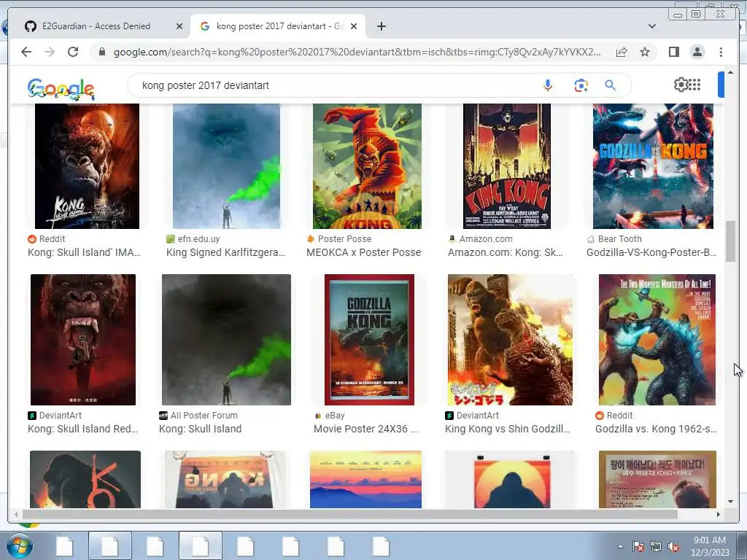Viewport: 747px width, 560px height.
Task: Start voice search with the microphone
Action: point(548,85)
